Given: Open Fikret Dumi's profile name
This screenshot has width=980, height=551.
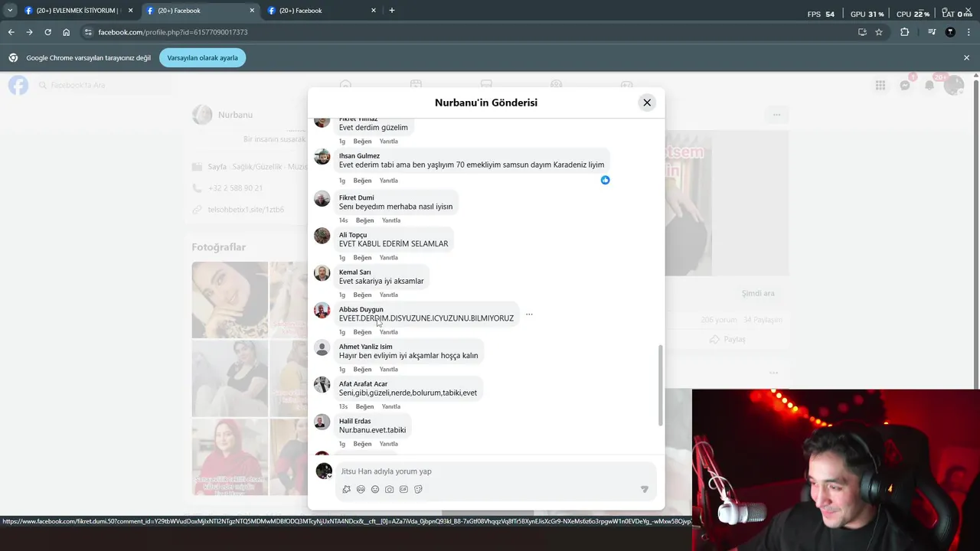Looking at the screenshot, I should coord(356,197).
